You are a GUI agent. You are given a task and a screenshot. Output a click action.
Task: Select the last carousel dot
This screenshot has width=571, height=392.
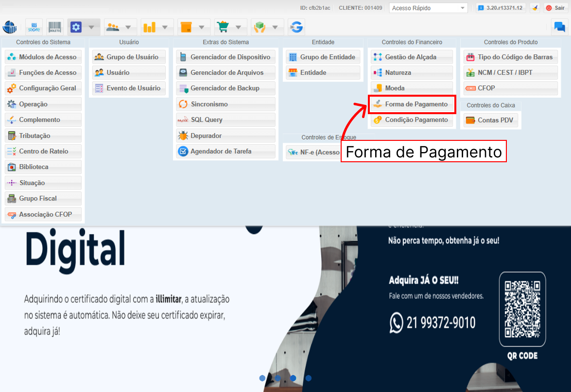click(309, 378)
